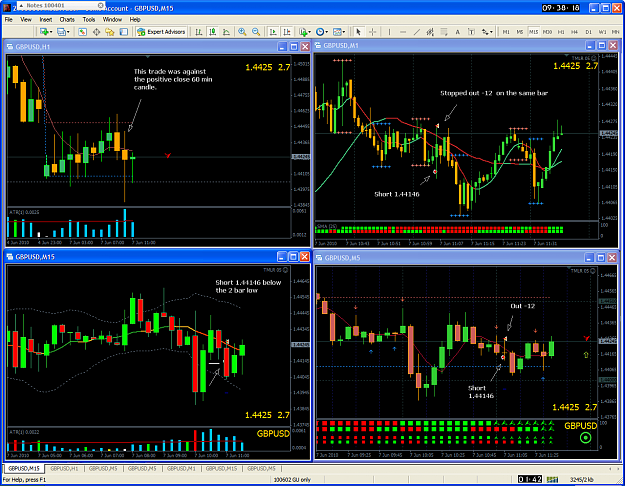This screenshot has height=486, width=625.
Task: Show the Market Watch panel
Action: coord(83,32)
